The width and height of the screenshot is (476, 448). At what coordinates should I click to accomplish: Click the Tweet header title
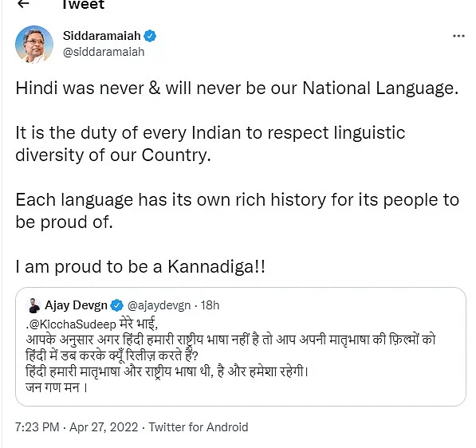coord(83,4)
